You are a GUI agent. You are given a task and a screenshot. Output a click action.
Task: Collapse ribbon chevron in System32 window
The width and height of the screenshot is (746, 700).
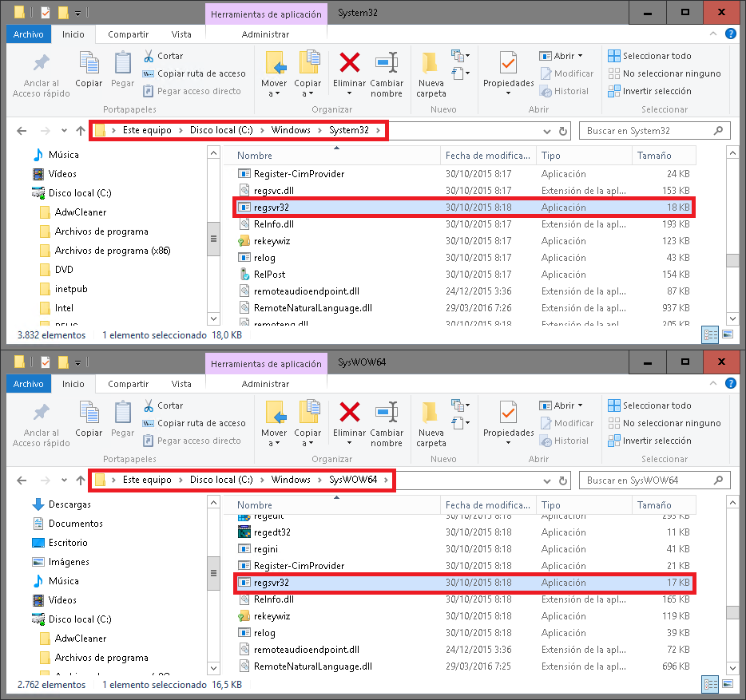pyautogui.click(x=712, y=34)
